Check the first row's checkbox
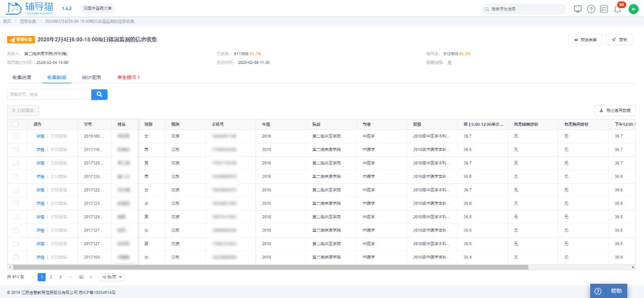 click(16, 136)
